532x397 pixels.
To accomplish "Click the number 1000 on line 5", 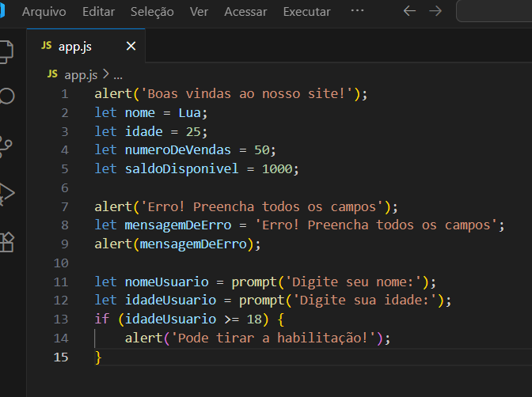I will 277,169.
